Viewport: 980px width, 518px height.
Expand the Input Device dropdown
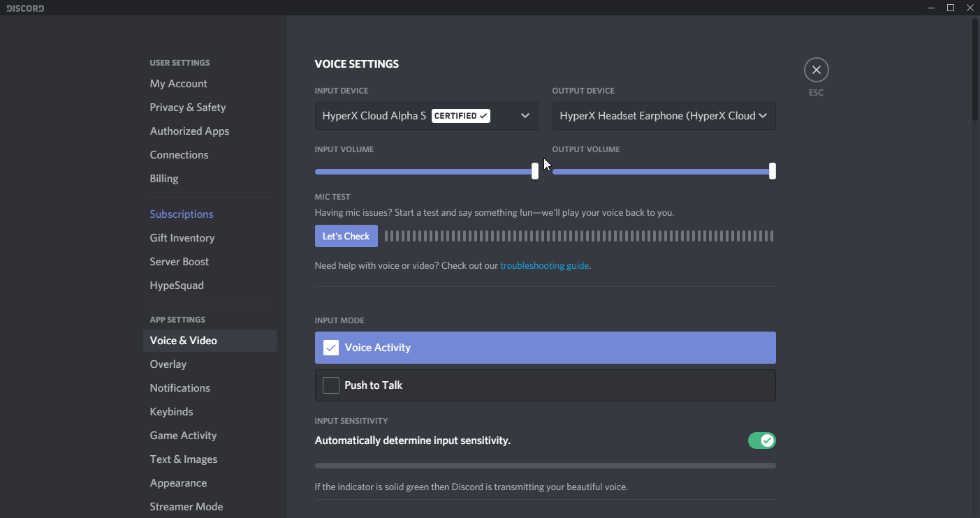pos(525,116)
